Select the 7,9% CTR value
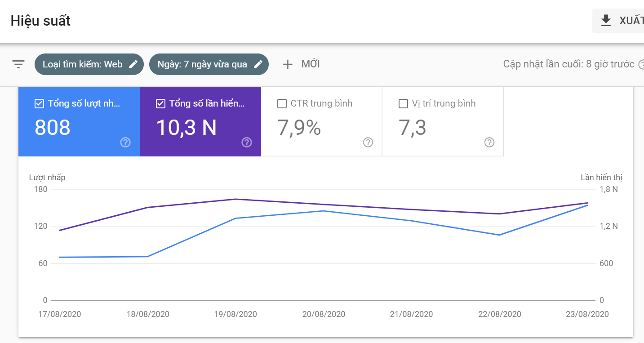 point(299,128)
